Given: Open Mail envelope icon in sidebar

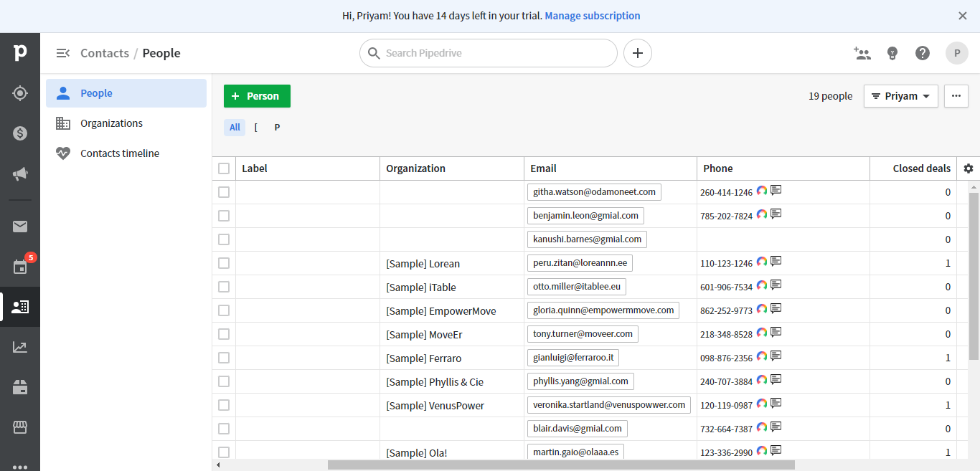Looking at the screenshot, I should pyautogui.click(x=20, y=227).
